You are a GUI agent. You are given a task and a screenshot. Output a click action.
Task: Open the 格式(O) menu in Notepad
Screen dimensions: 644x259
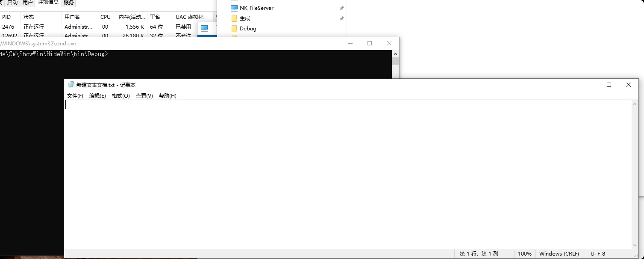click(121, 95)
